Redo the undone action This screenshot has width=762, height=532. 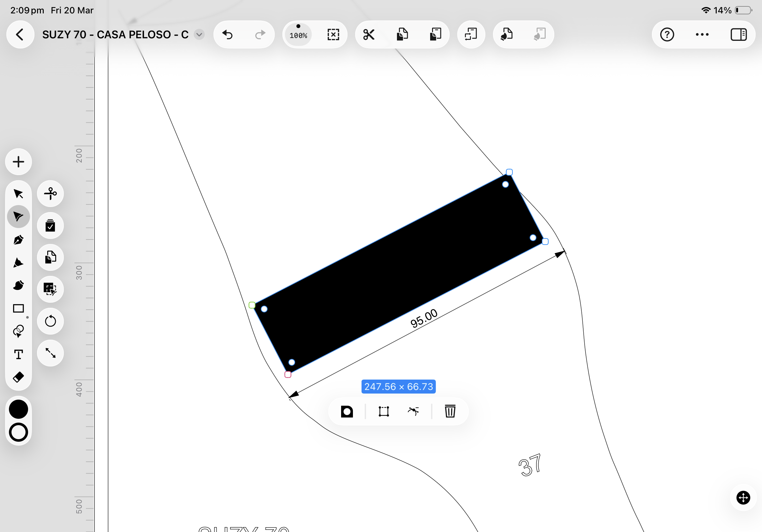[x=260, y=34]
